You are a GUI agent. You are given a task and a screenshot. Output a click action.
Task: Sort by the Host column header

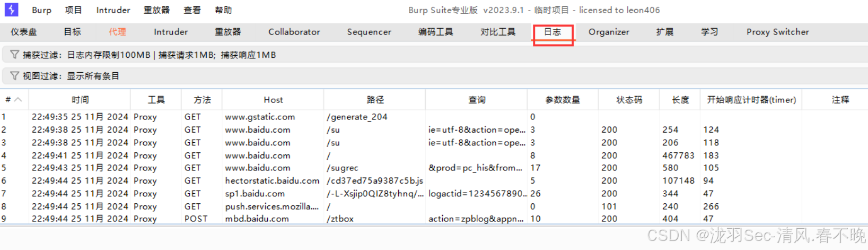point(273,100)
